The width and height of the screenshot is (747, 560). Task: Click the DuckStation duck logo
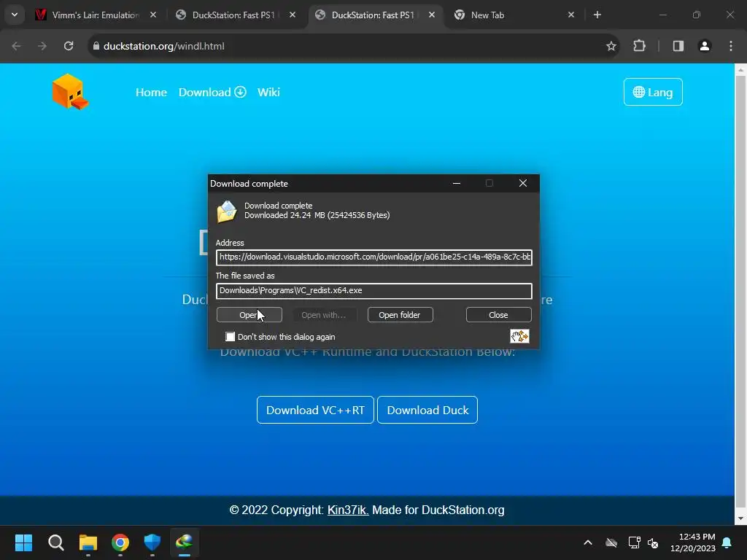(71, 91)
